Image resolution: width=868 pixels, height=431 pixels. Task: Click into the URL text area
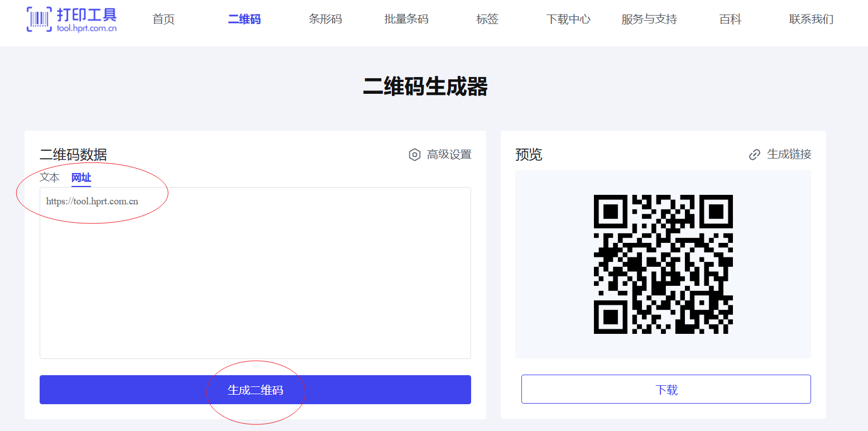coord(255,273)
